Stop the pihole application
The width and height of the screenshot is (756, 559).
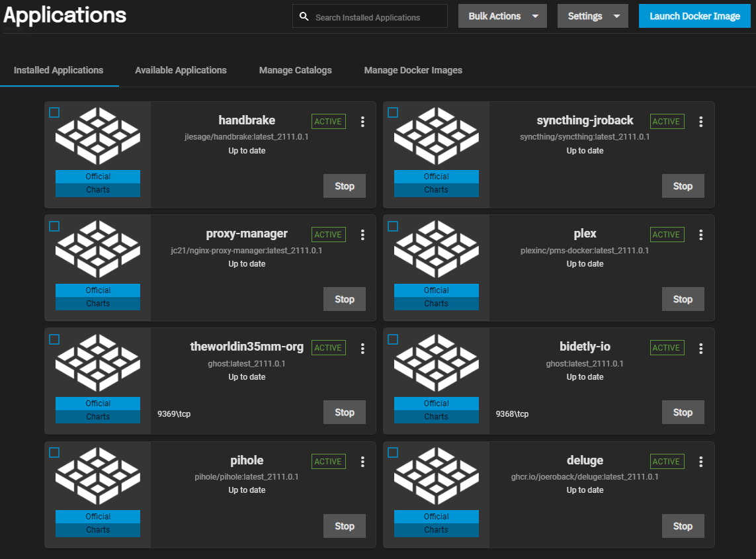click(344, 526)
